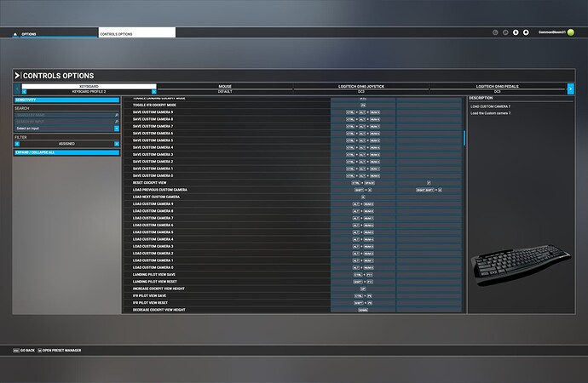Select the Logitech G940 Pedals tab
The height and width of the screenshot is (383, 588).
click(498, 88)
